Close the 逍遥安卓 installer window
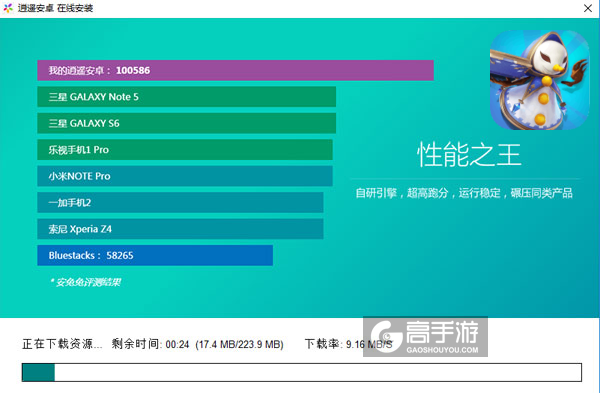The image size is (600, 393). pos(588,8)
